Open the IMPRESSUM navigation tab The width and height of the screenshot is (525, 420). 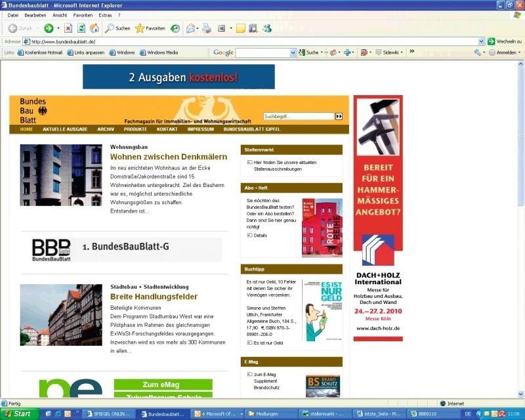(x=201, y=129)
